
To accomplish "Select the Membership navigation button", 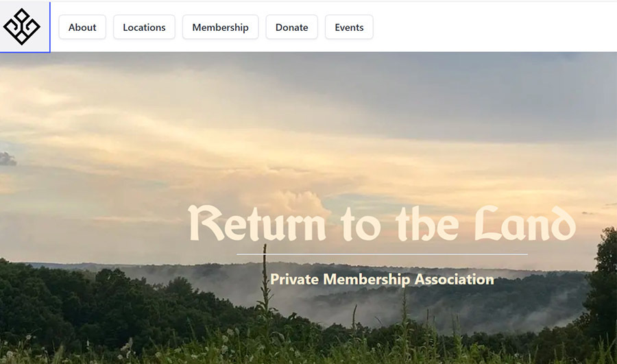I will [220, 27].
